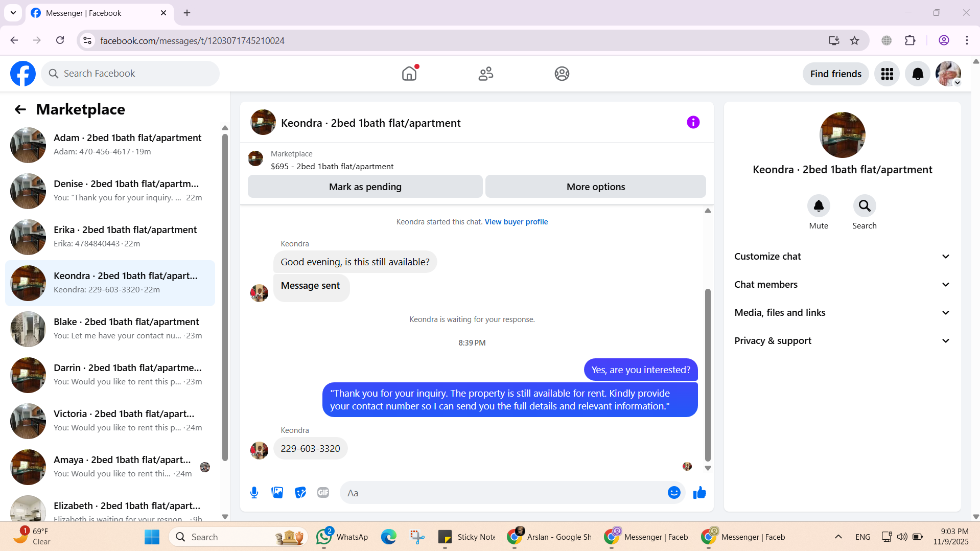
Task: Bookmark this page star icon
Action: (x=854, y=40)
